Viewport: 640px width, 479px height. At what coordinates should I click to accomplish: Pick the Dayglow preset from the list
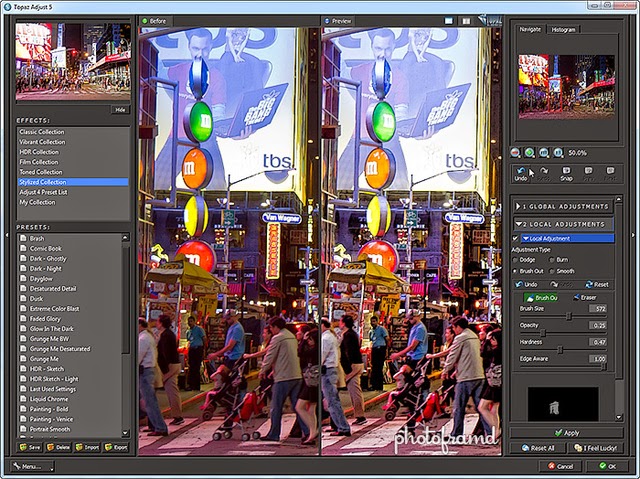point(43,277)
